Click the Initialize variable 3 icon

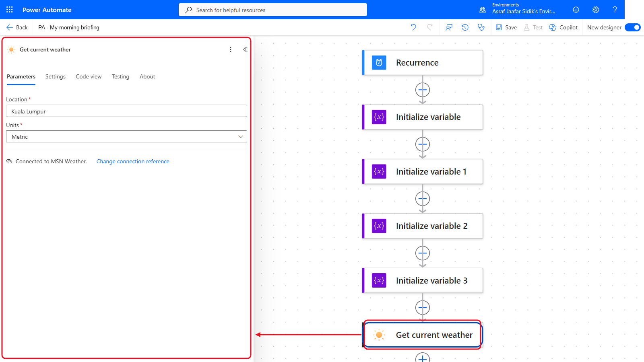pyautogui.click(x=379, y=280)
